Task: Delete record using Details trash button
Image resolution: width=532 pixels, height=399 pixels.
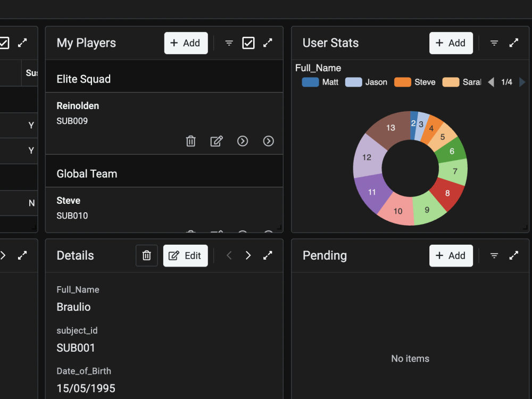Action: [x=147, y=255]
